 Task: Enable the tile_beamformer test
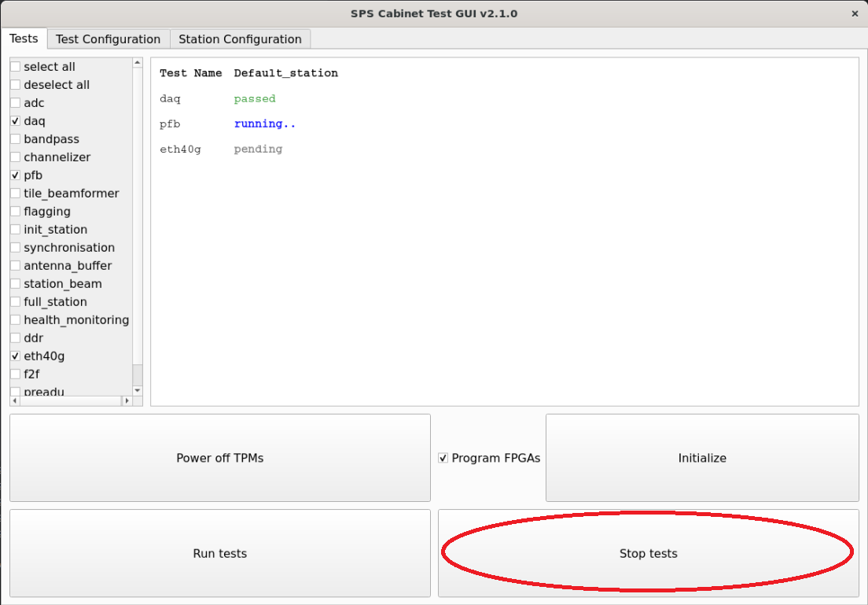15,193
